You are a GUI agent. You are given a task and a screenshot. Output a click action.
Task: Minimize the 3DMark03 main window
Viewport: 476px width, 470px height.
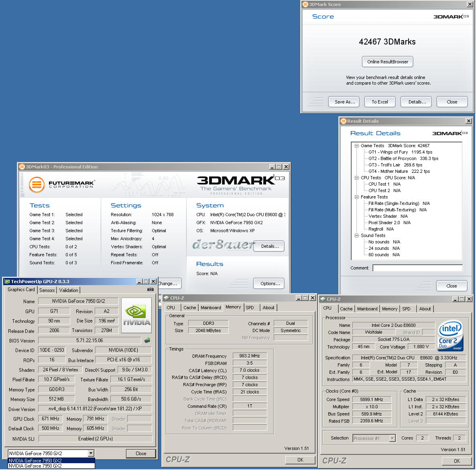272,167
